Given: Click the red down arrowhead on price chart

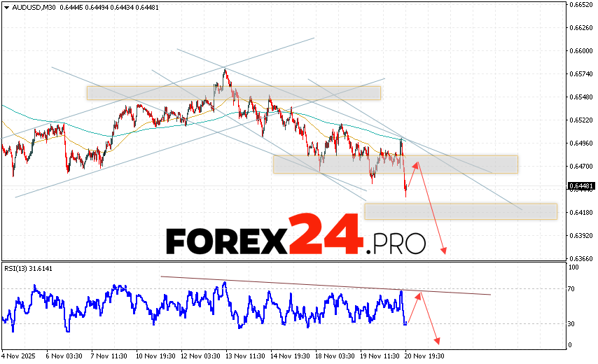Looking at the screenshot, I should [x=443, y=251].
